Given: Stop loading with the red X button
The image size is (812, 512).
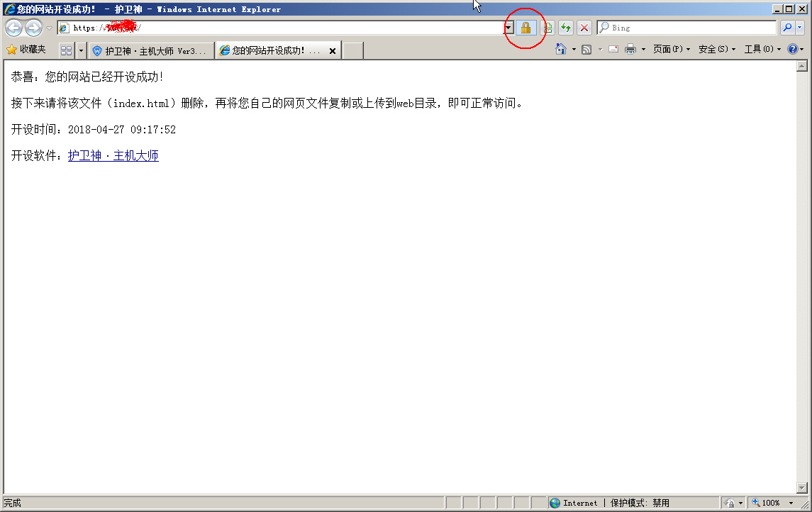Looking at the screenshot, I should pyautogui.click(x=584, y=28).
